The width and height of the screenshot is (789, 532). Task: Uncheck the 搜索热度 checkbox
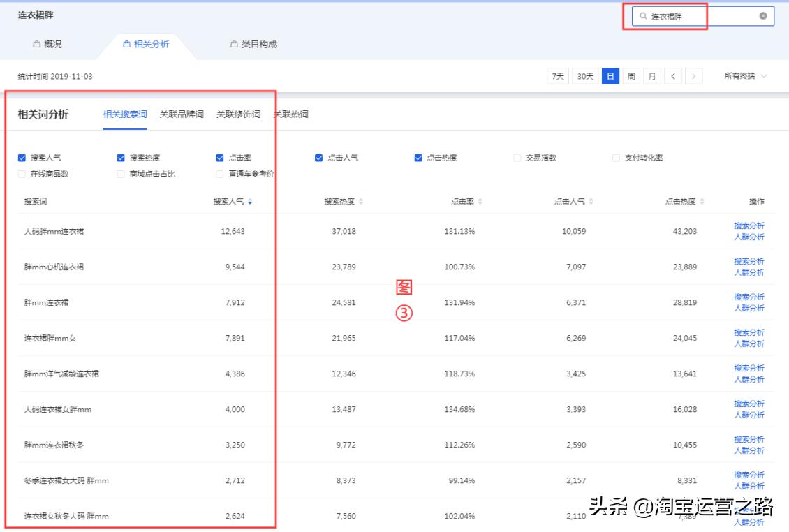point(121,157)
